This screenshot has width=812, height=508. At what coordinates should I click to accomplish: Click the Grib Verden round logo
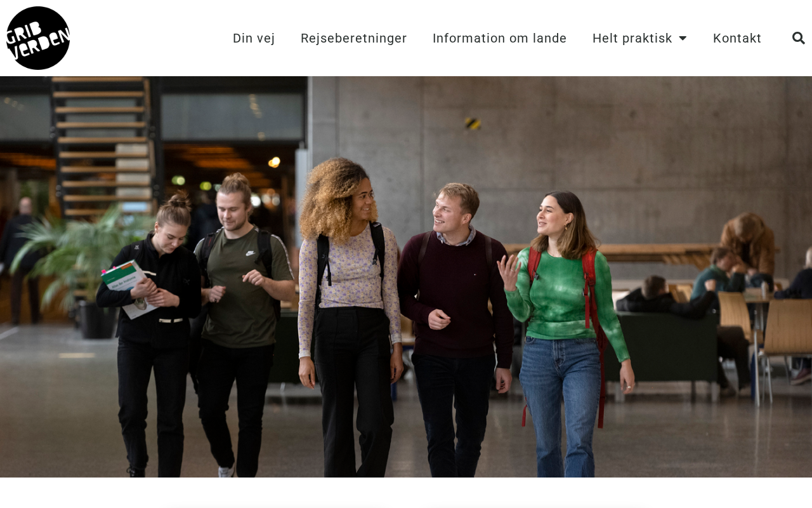(38, 38)
